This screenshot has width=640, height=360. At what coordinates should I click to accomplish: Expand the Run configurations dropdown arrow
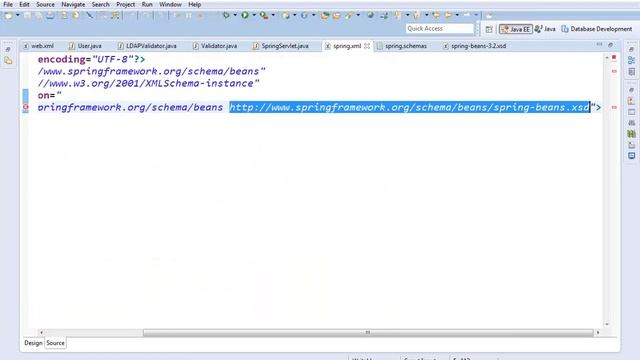pyautogui.click(x=254, y=15)
